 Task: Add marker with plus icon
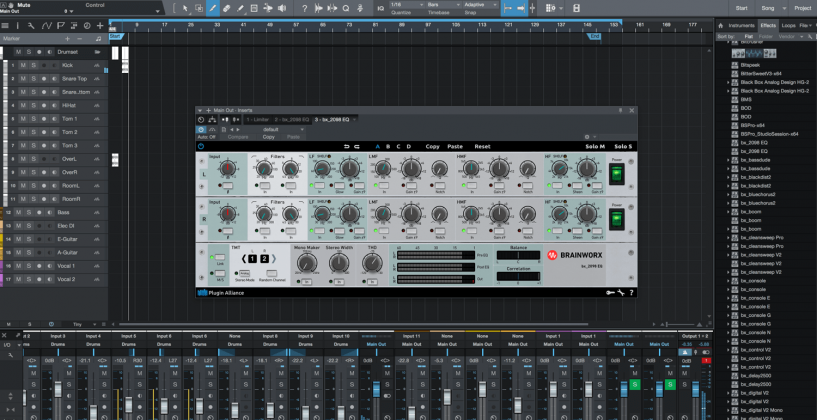coord(67,39)
